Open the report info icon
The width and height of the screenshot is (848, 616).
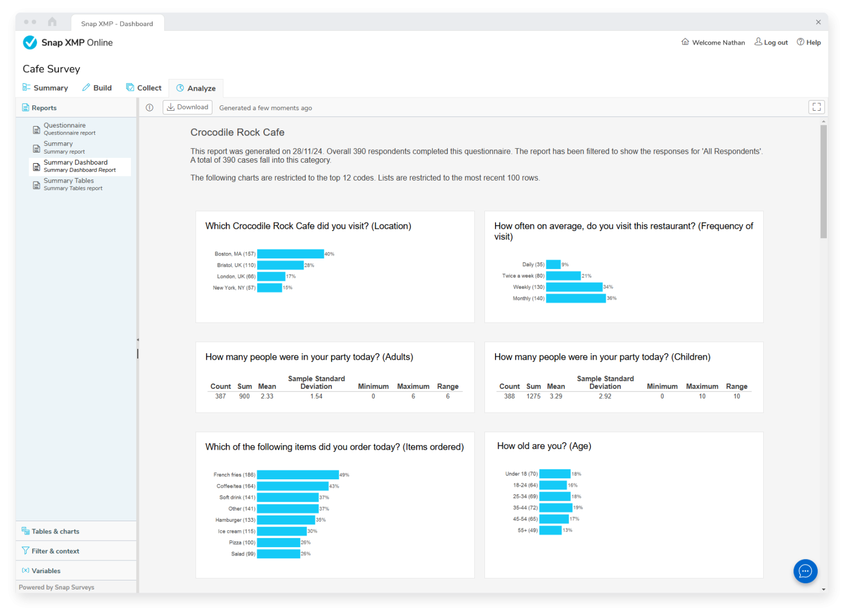[149, 108]
